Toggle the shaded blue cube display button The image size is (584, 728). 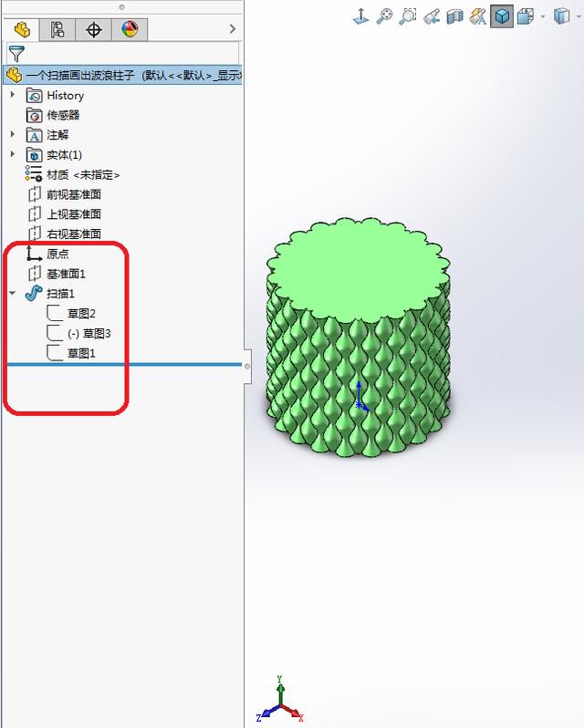pyautogui.click(x=502, y=16)
